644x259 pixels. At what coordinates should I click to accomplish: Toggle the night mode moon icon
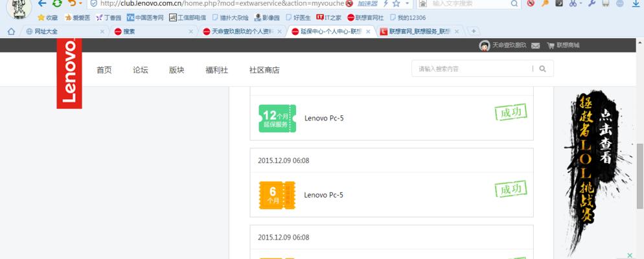(x=559, y=3)
